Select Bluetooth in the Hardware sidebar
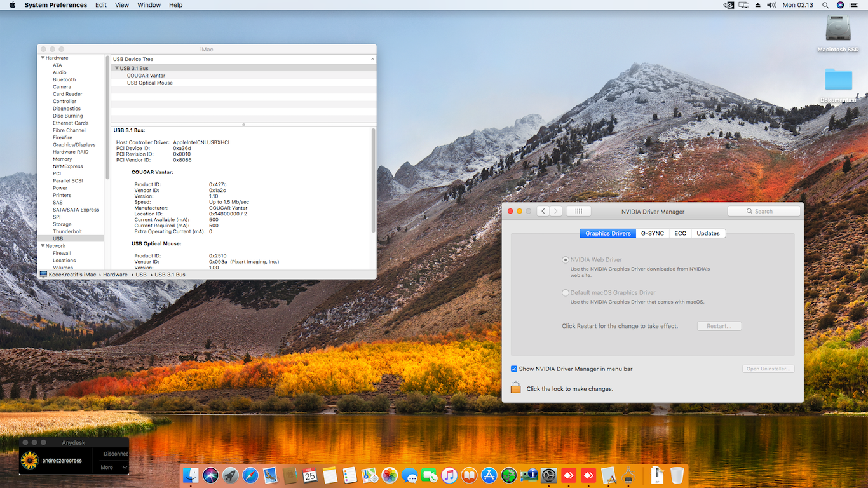Image resolution: width=868 pixels, height=488 pixels. click(x=64, y=79)
